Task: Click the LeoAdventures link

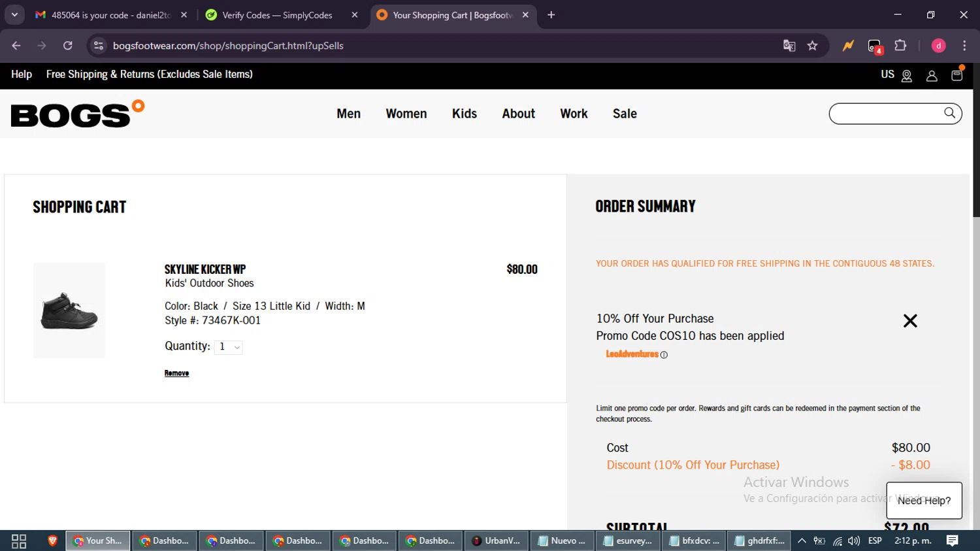Action: (632, 354)
